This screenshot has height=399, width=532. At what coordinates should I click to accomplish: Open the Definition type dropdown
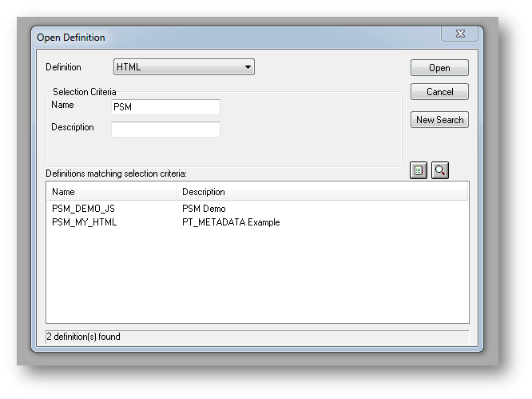coord(184,67)
